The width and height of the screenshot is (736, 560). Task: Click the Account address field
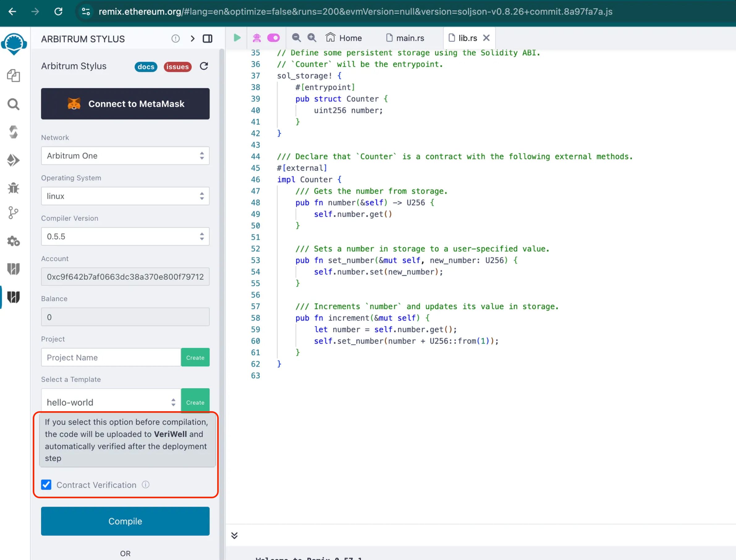point(125,277)
